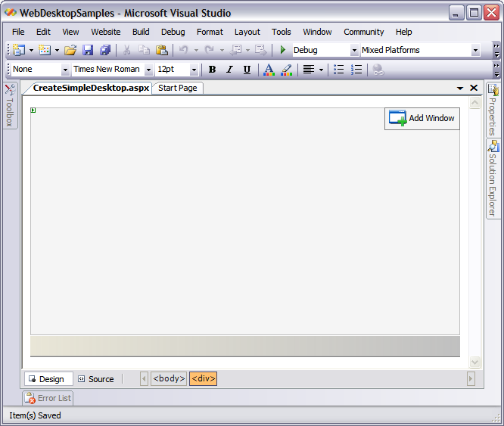504x426 pixels.
Task: Save the current file with floppy icon
Action: 88,50
